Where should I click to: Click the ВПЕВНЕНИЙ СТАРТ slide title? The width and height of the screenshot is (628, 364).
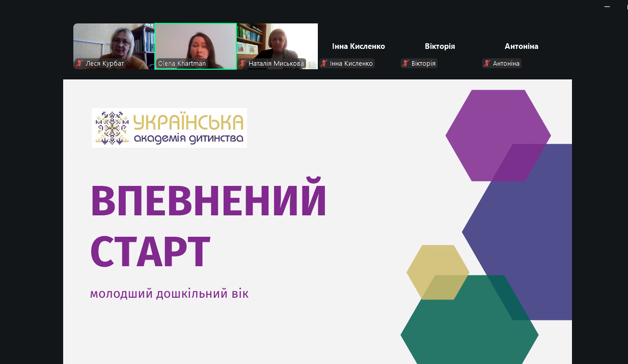[208, 224]
